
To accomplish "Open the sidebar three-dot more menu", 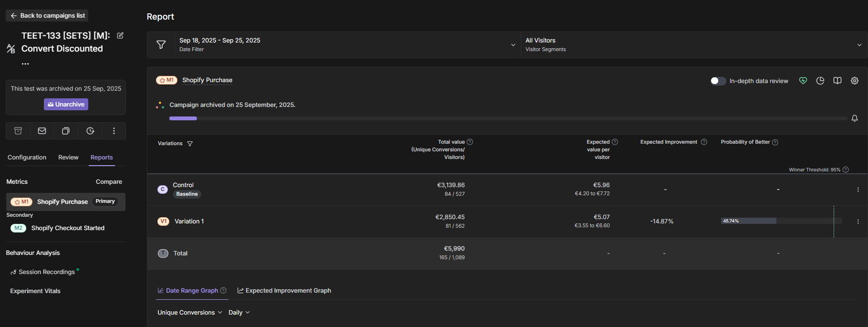I will tap(114, 131).
